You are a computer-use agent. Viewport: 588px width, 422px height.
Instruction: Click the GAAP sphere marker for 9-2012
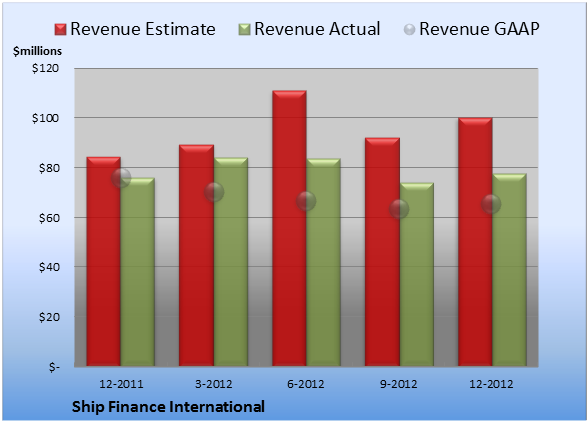[399, 209]
